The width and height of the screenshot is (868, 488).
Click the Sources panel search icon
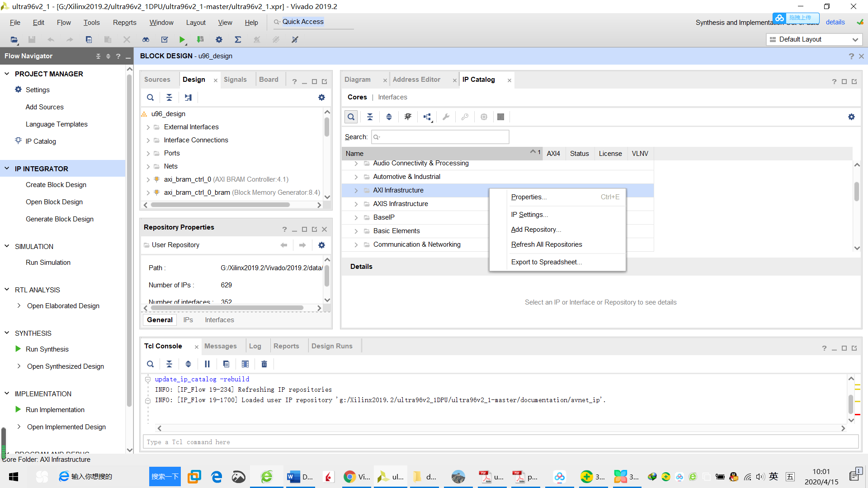tap(150, 97)
